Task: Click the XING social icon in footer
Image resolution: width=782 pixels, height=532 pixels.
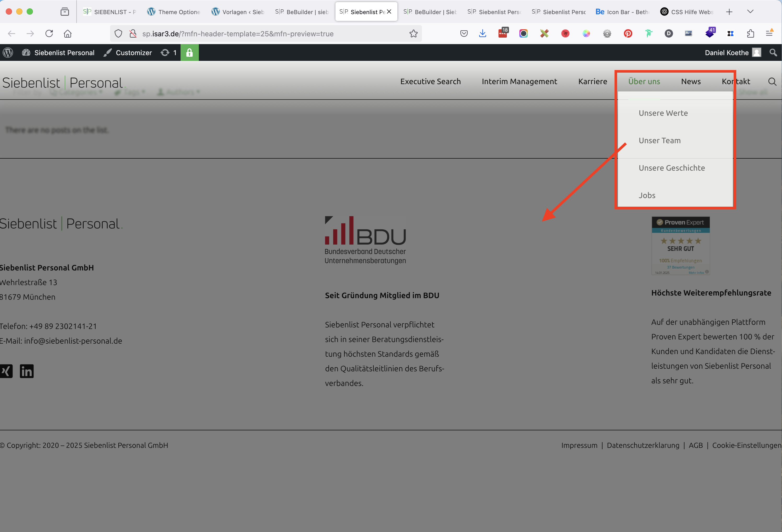Action: point(6,371)
